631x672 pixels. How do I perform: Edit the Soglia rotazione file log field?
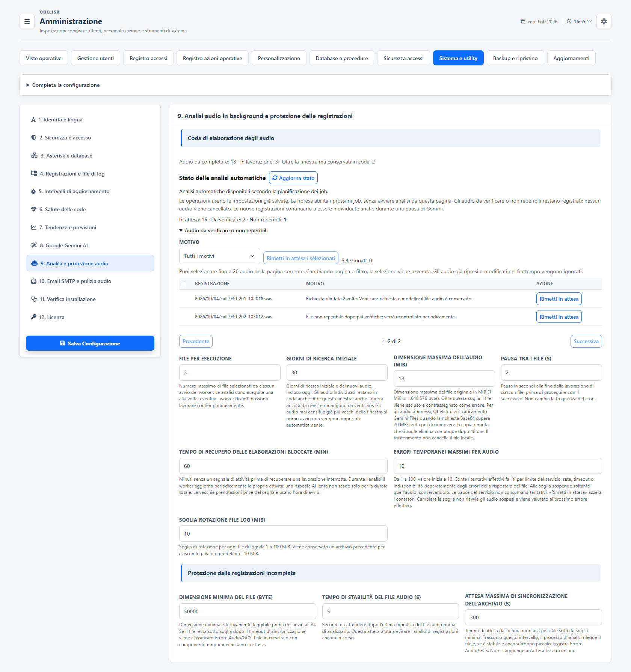pos(283,534)
